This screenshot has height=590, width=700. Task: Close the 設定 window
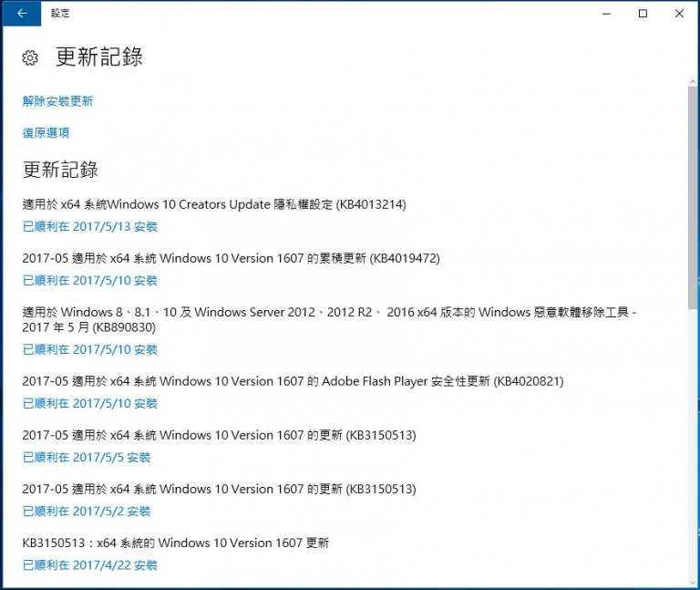[679, 14]
